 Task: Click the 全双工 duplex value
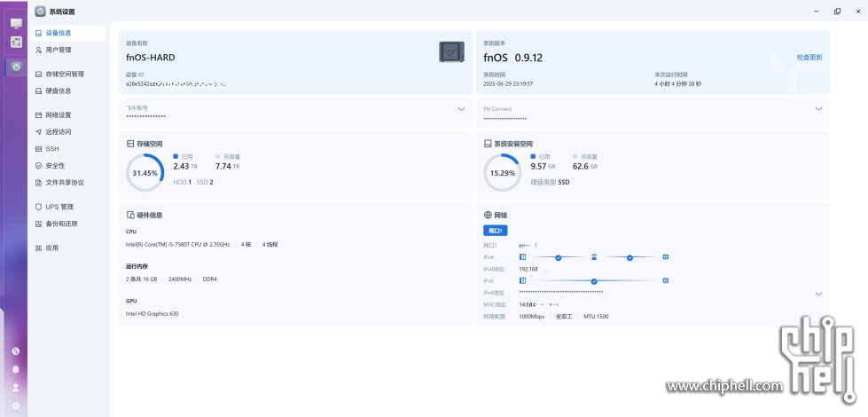click(564, 317)
